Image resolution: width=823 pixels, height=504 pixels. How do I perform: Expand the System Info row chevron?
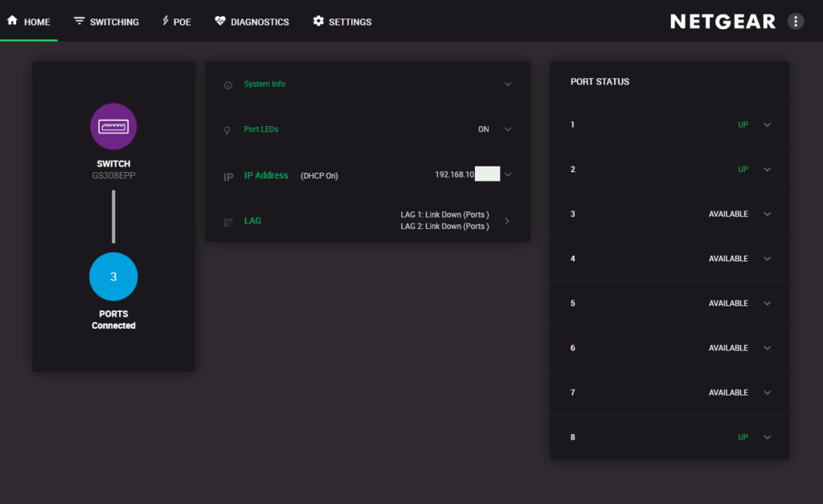click(508, 84)
